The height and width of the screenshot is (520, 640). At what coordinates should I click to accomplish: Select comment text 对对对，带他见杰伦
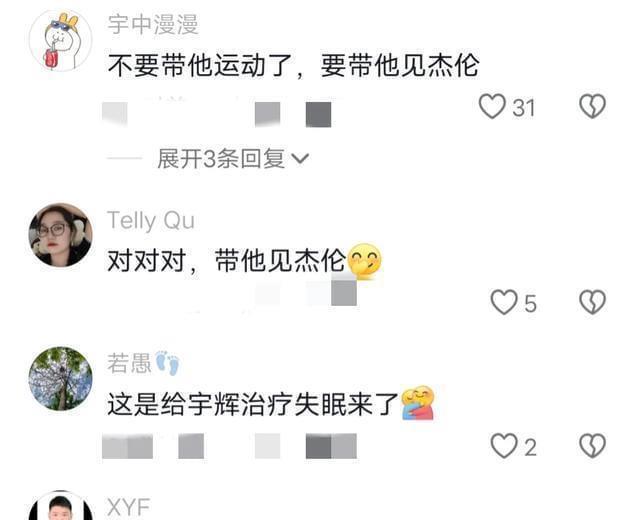pyautogui.click(x=227, y=260)
